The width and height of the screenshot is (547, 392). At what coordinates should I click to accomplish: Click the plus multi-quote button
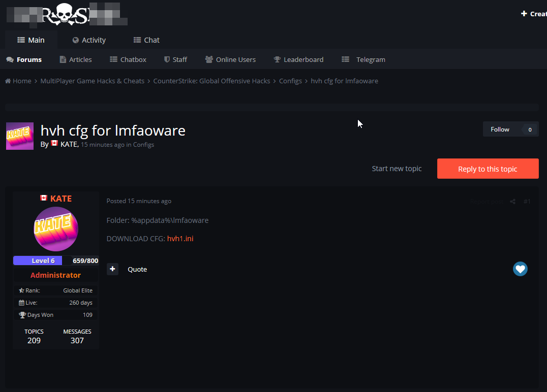click(112, 269)
